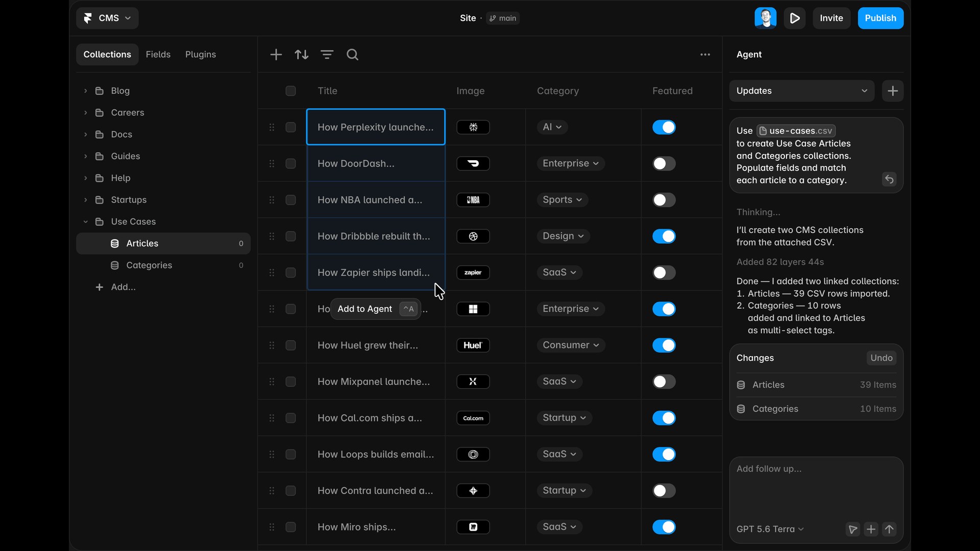Open the filter lines icon
Viewport: 980px width, 551px height.
pos(327,55)
